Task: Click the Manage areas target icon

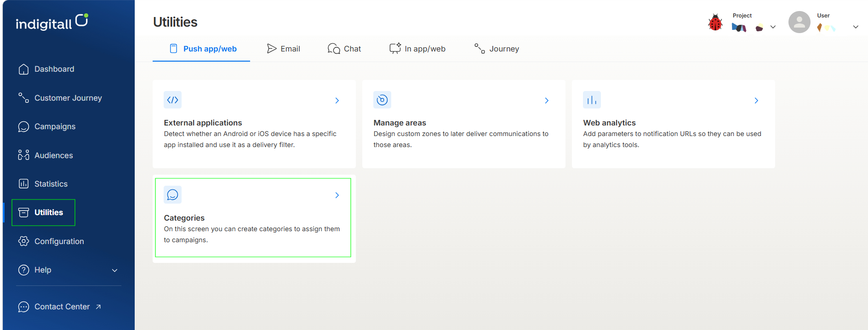Action: coord(382,100)
